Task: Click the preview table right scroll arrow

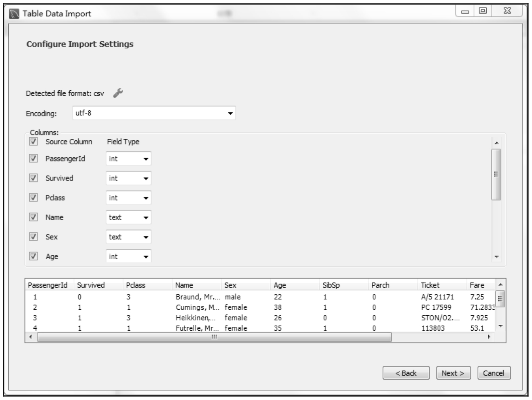Action: [489, 337]
